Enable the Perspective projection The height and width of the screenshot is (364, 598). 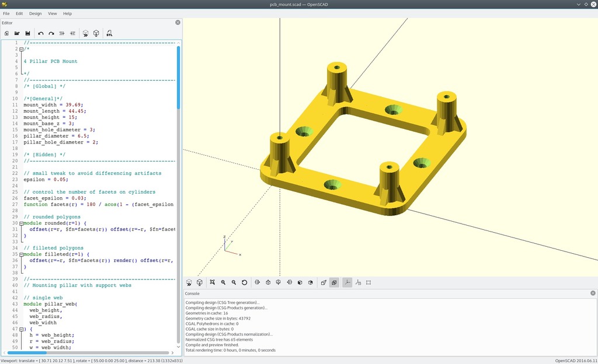click(324, 282)
